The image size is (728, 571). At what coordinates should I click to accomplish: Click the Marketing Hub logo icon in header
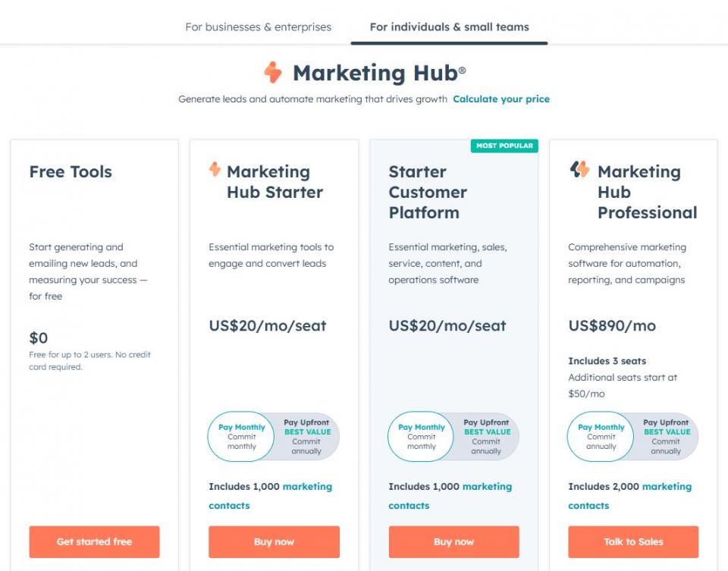tap(272, 73)
